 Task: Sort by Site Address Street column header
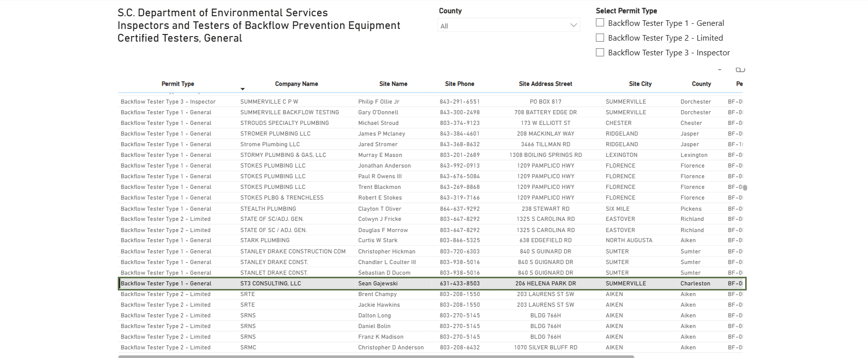[545, 84]
